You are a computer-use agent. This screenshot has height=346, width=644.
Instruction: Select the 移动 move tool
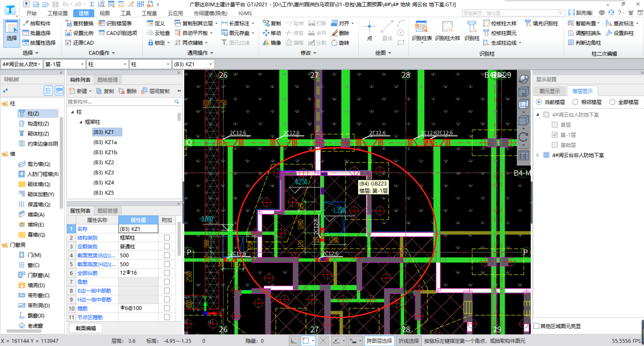click(272, 33)
